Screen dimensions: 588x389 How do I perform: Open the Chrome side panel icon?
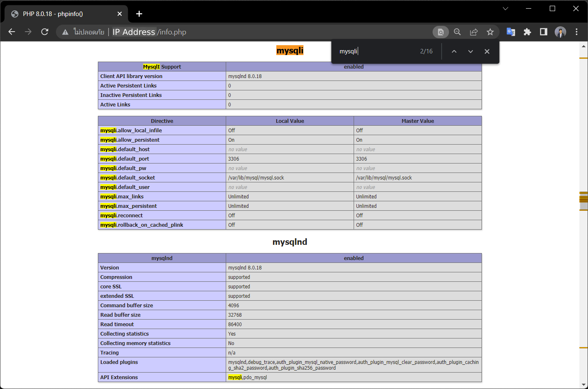coord(544,32)
